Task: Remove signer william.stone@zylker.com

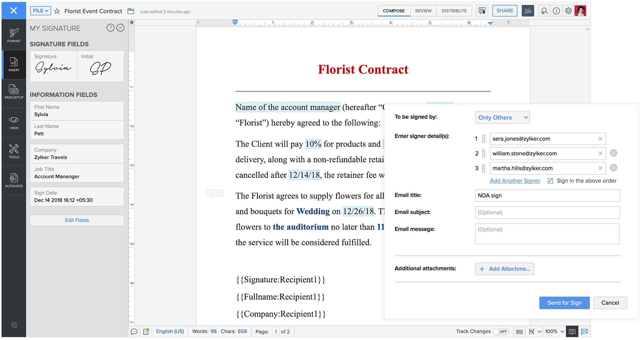Action: click(613, 153)
